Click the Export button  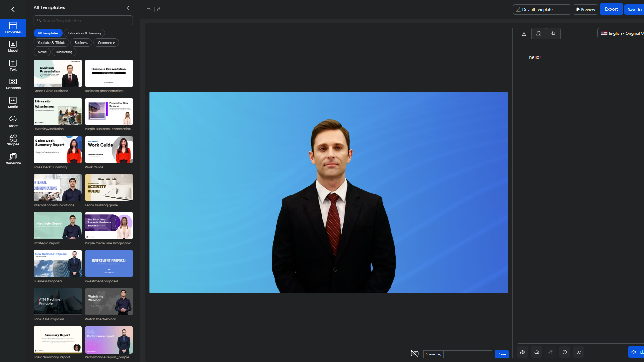[611, 9]
